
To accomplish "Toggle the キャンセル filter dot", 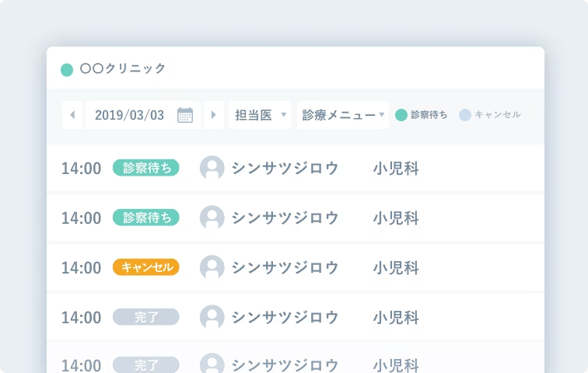I will 465,115.
